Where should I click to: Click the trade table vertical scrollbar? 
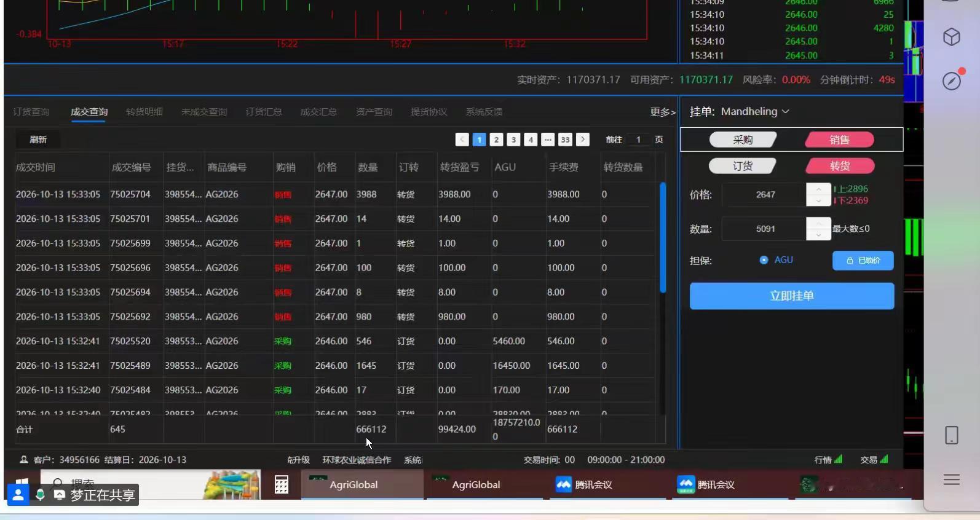coord(663,238)
